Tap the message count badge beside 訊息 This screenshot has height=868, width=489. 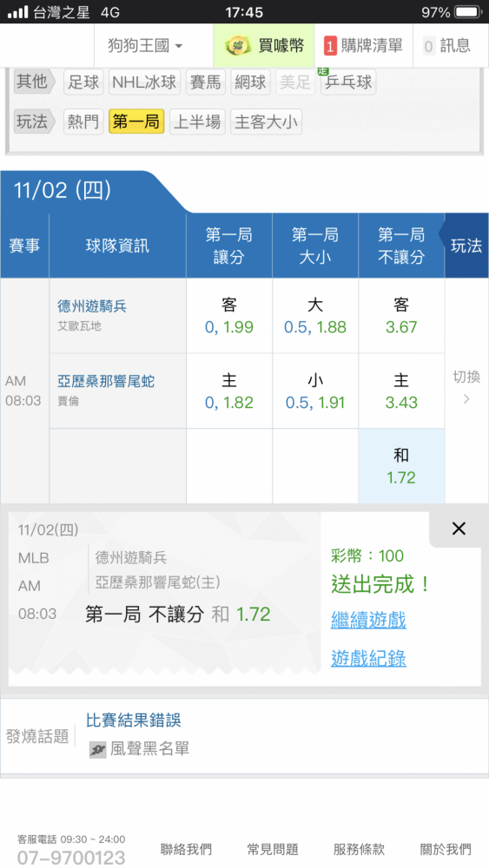tap(428, 46)
